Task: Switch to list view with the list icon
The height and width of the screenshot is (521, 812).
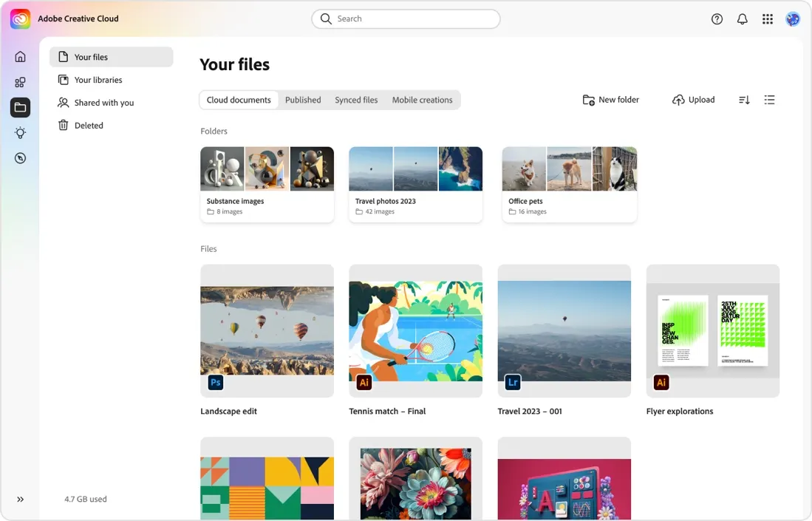Action: coord(769,99)
